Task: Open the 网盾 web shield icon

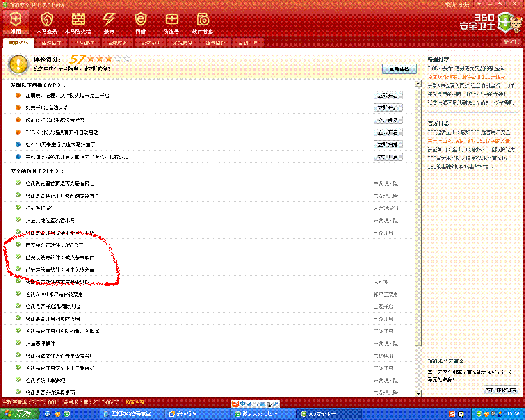Action: 140,23
